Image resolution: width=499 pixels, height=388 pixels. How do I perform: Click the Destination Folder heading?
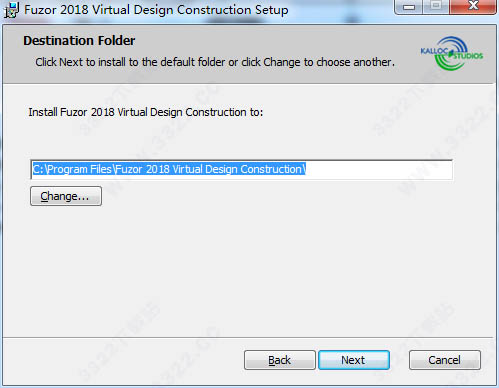tap(79, 41)
